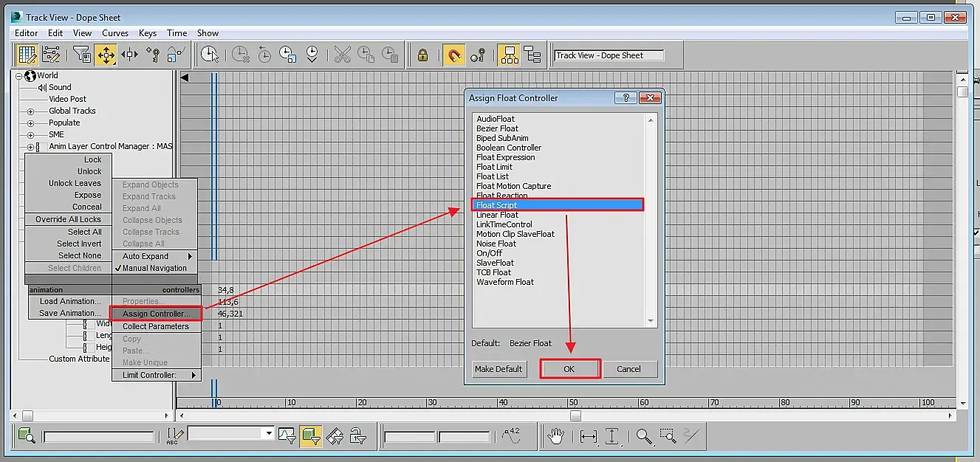This screenshot has height=462, width=980.
Task: Click the Edit Keys mode icon
Action: 27,55
